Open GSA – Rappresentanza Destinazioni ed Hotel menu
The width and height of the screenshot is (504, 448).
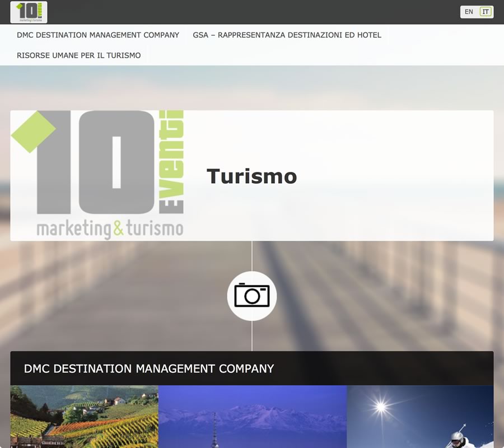[x=287, y=35]
